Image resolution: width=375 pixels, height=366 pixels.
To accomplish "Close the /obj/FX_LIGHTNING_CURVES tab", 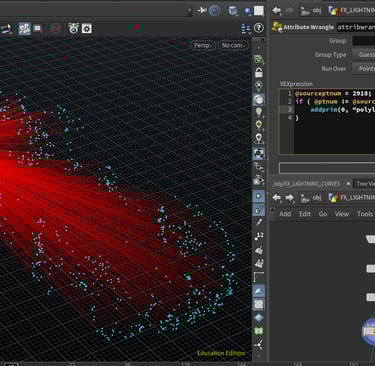I will pyautogui.click(x=348, y=184).
